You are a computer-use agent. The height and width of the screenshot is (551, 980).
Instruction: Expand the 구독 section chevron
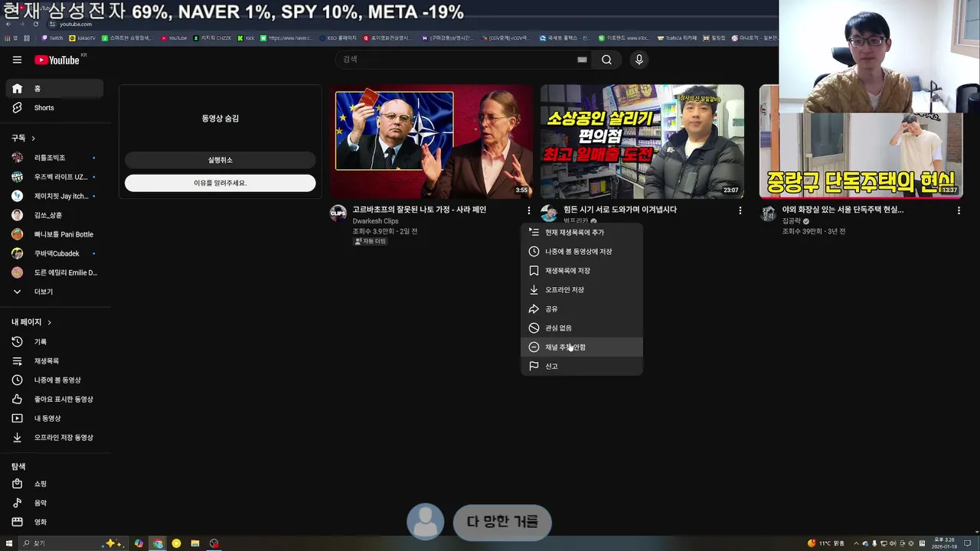(33, 139)
